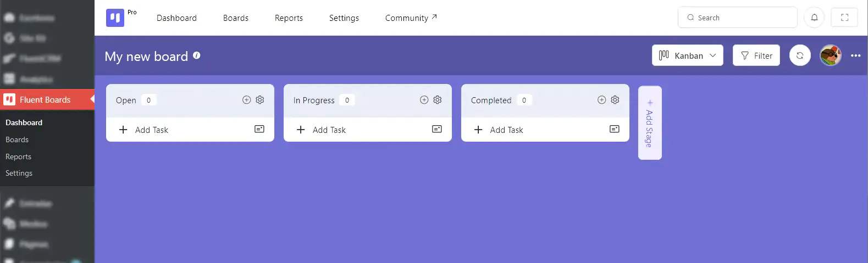Open settings gear of Completed stage
Image resolution: width=868 pixels, height=263 pixels.
[615, 100]
